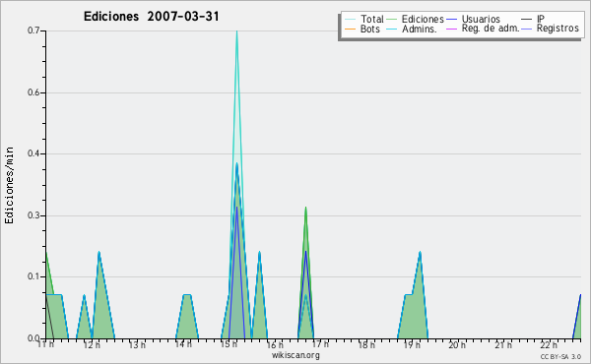This screenshot has width=591, height=364.
Task: Click the 0.7 value on the y-axis
Action: [x=33, y=30]
